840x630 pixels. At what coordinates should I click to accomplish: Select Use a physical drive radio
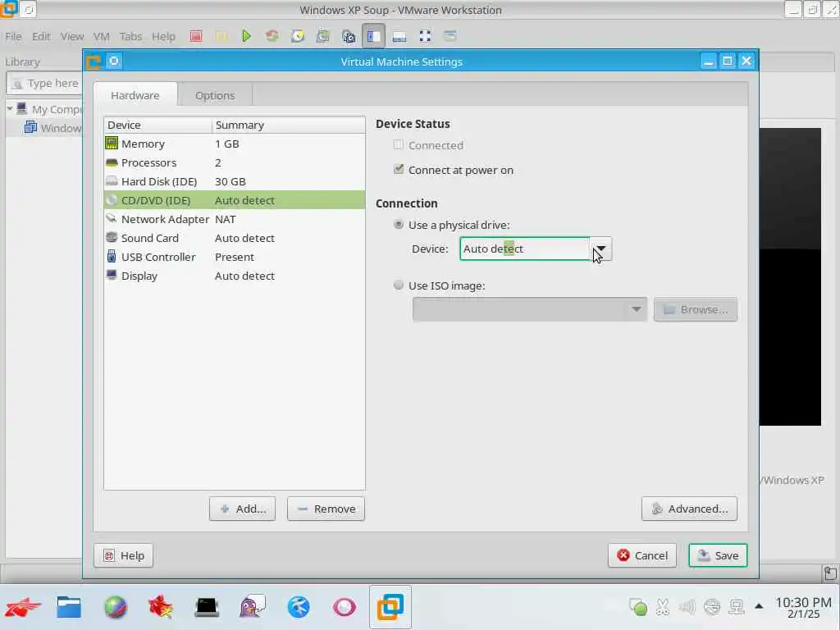398,225
